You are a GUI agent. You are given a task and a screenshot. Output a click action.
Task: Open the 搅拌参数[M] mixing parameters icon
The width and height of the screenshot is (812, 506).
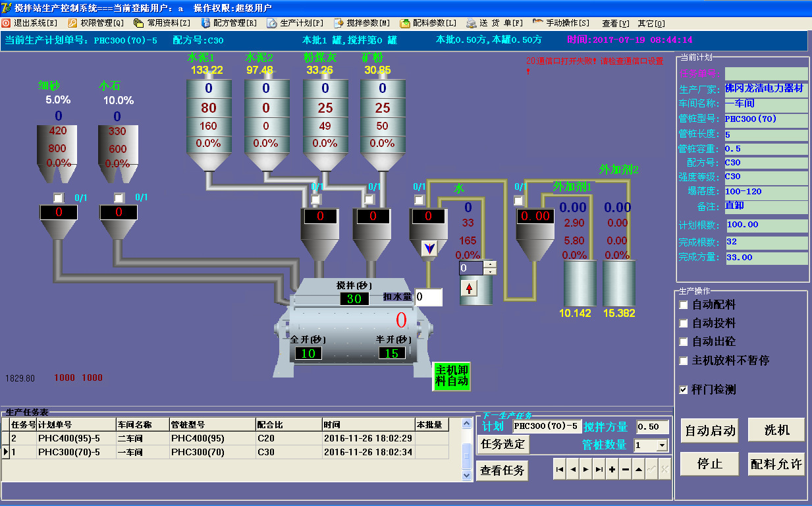point(339,23)
